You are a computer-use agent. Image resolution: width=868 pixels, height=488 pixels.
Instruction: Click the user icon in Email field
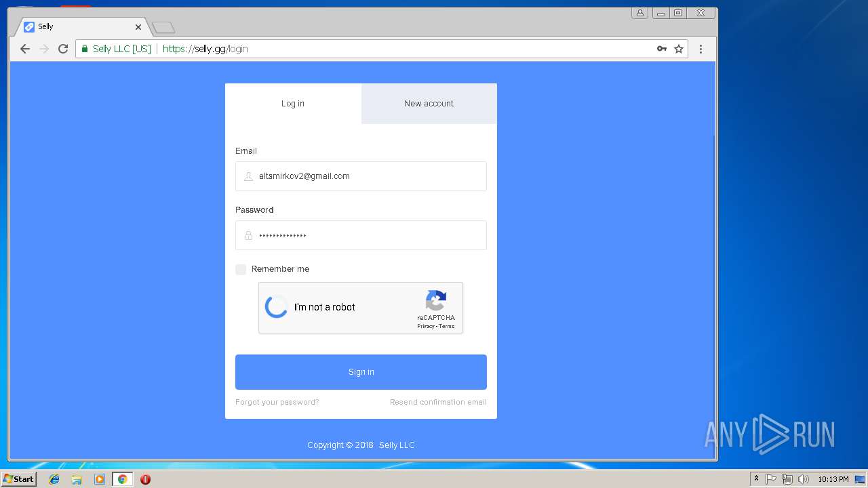point(248,176)
